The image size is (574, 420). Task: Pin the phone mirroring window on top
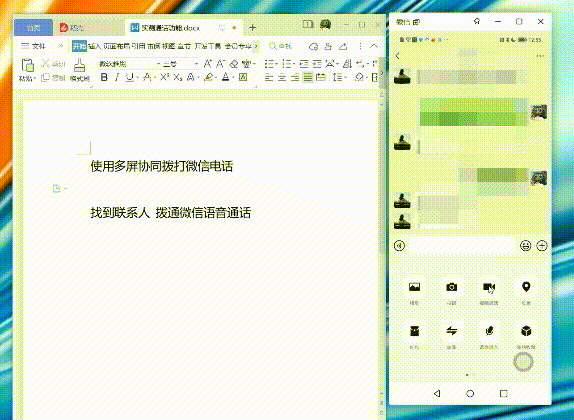477,22
